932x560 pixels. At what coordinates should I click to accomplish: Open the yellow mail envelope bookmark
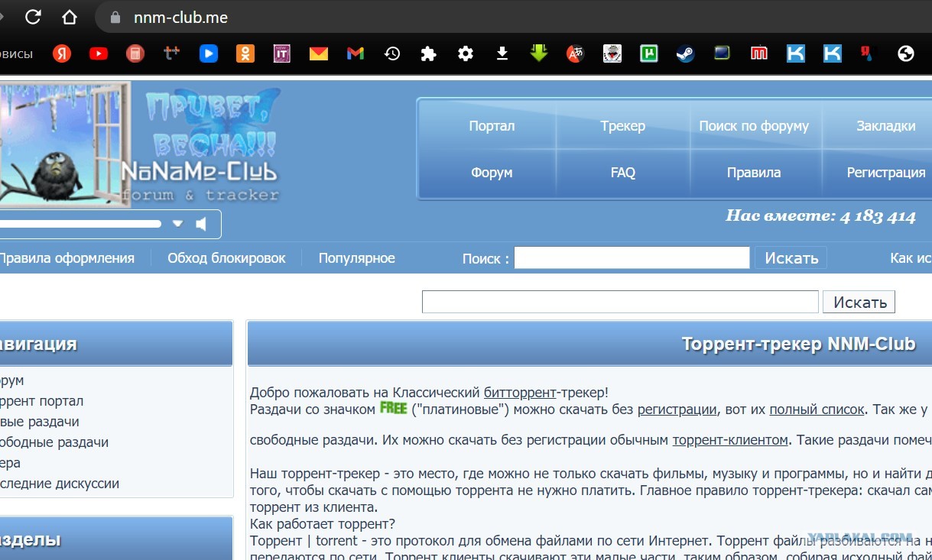(319, 53)
